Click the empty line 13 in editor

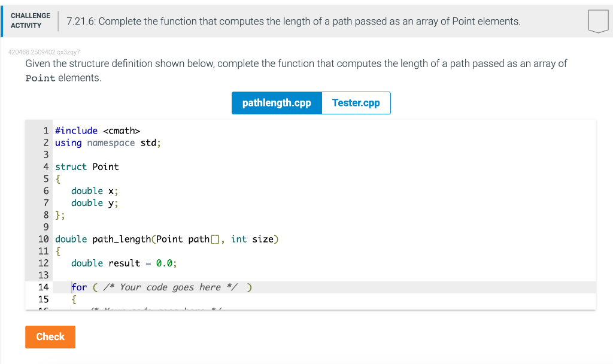click(x=324, y=275)
